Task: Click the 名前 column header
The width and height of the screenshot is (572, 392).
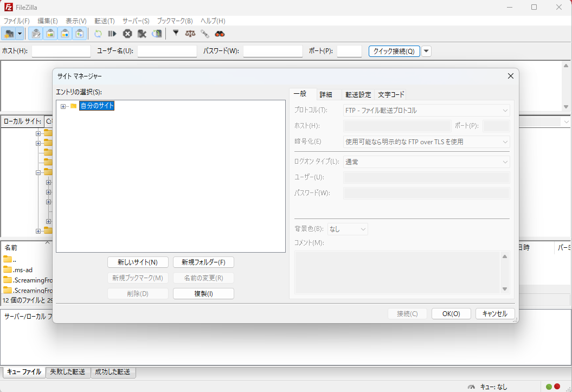Action: [x=11, y=248]
